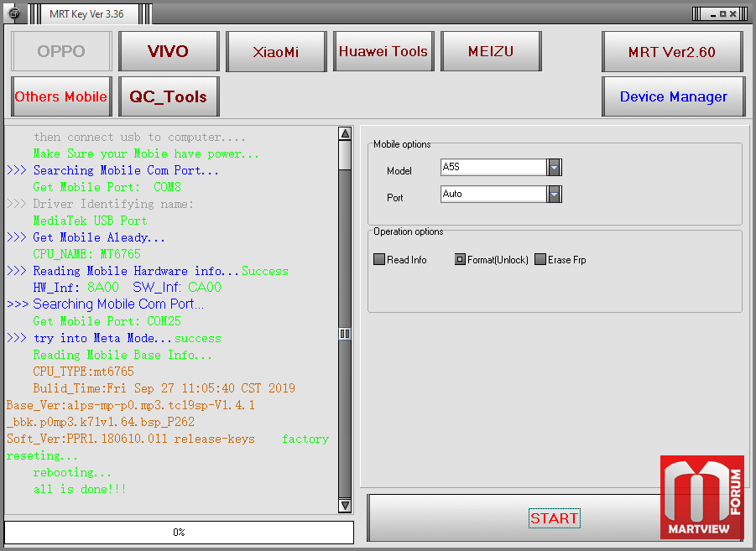This screenshot has height=551, width=756.
Task: Close the MRT Key window
Action: [733, 14]
